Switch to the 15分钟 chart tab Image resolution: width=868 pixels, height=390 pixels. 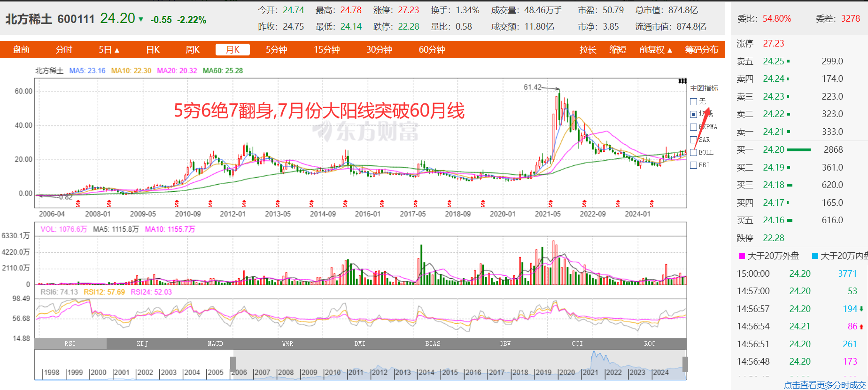click(327, 50)
